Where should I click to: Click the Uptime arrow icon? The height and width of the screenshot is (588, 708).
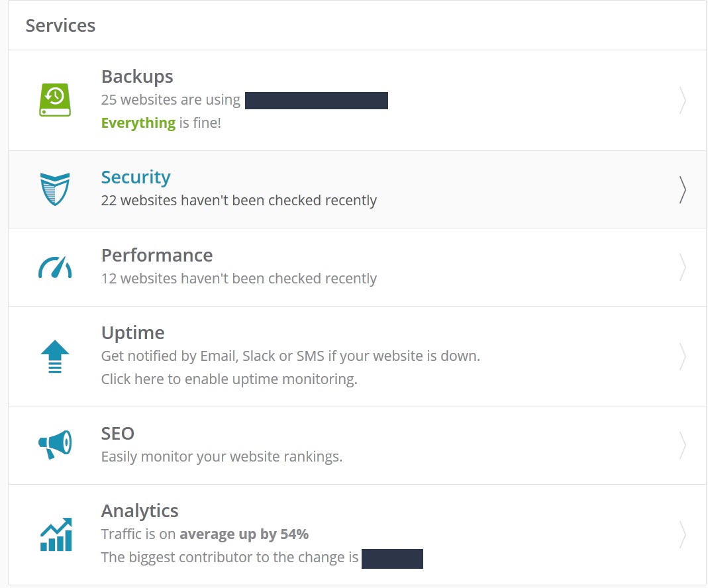[54, 356]
